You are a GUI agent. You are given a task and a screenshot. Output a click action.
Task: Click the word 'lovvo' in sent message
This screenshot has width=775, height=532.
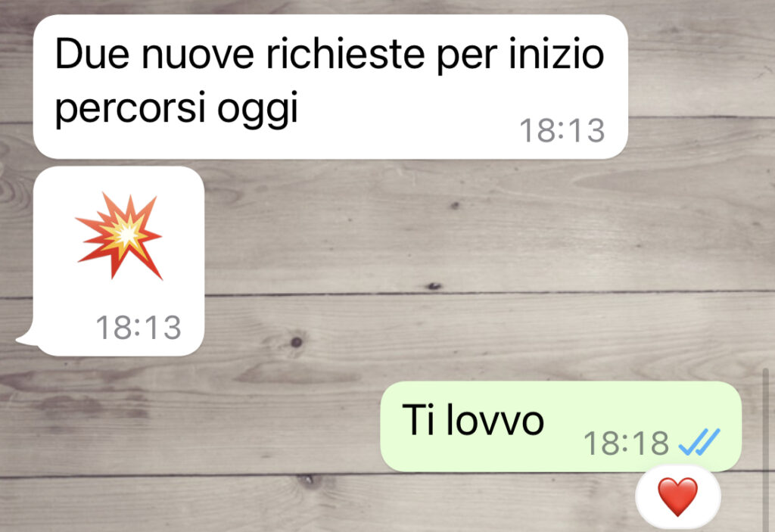495,420
